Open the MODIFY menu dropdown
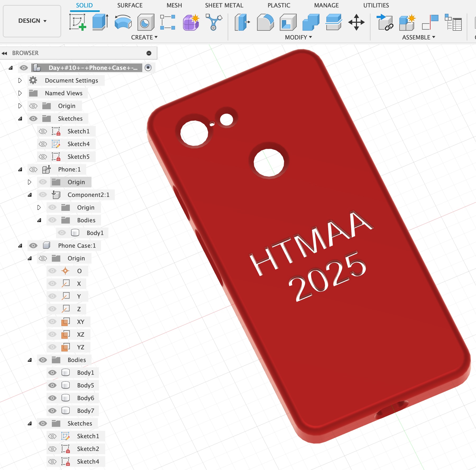Image resolution: width=476 pixels, height=470 pixels. (x=298, y=37)
